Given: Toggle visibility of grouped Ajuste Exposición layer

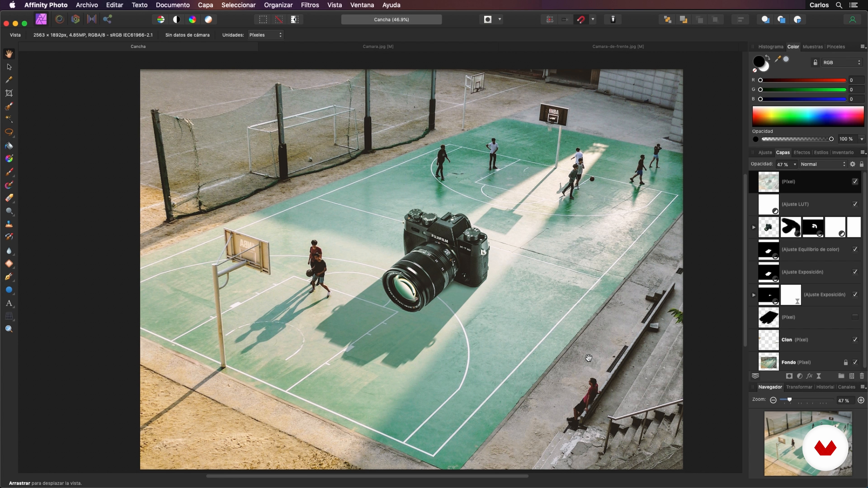Looking at the screenshot, I should [x=855, y=294].
